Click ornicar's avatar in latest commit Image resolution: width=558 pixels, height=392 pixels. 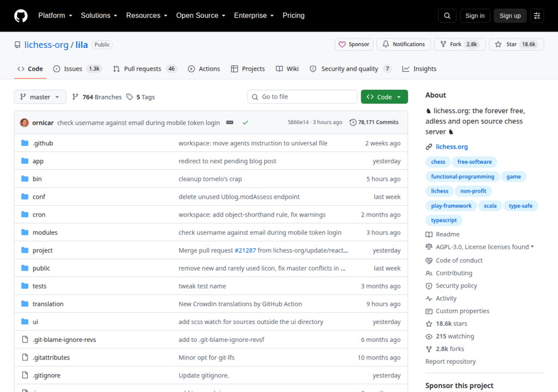coord(24,122)
